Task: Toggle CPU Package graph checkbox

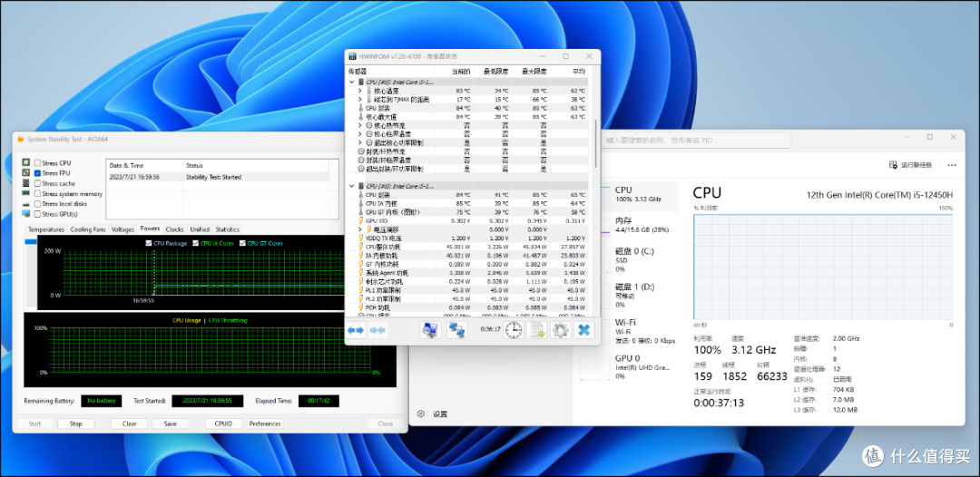Action: coord(148,244)
